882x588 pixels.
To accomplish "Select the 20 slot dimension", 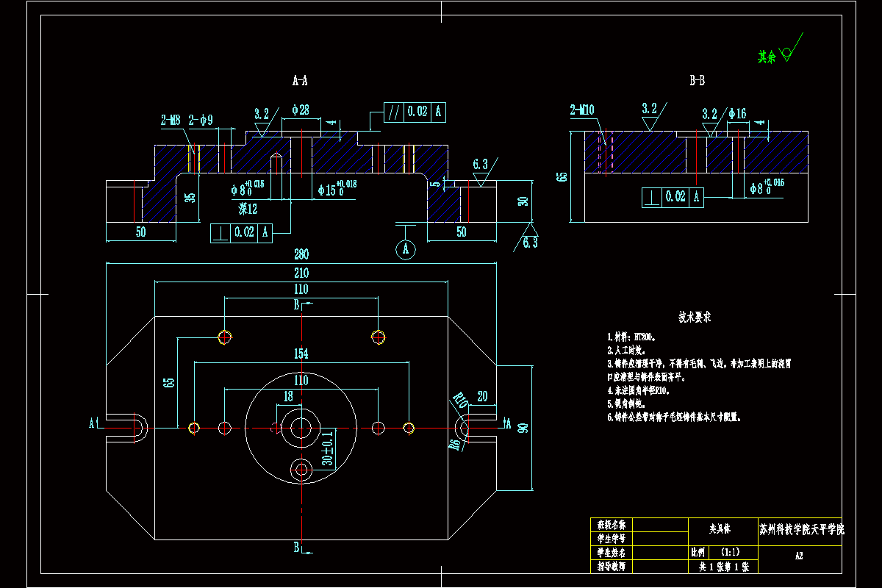I will click(482, 396).
